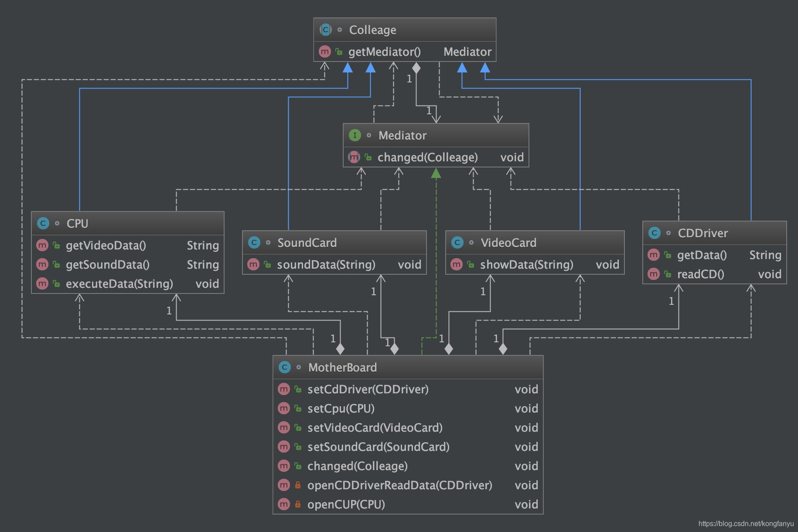Image resolution: width=798 pixels, height=532 pixels.
Task: Click method icon beside setCdDriver(CDDriver)
Action: pyautogui.click(x=283, y=389)
